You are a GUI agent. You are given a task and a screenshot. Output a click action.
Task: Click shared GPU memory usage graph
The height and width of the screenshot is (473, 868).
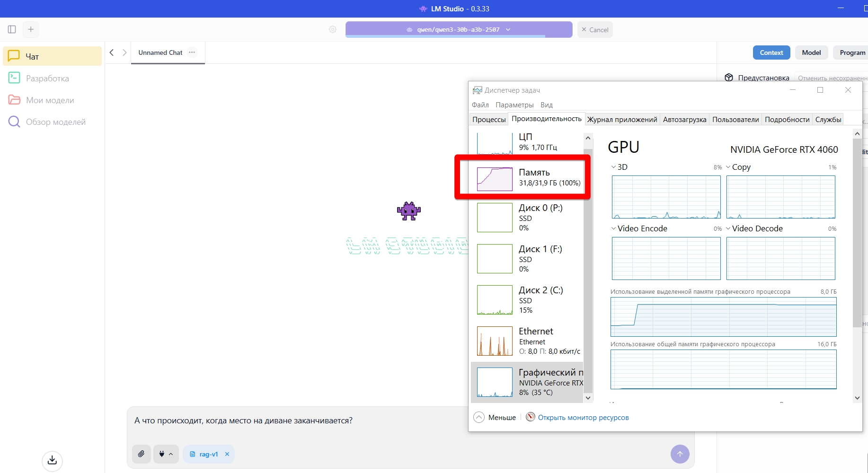point(724,369)
